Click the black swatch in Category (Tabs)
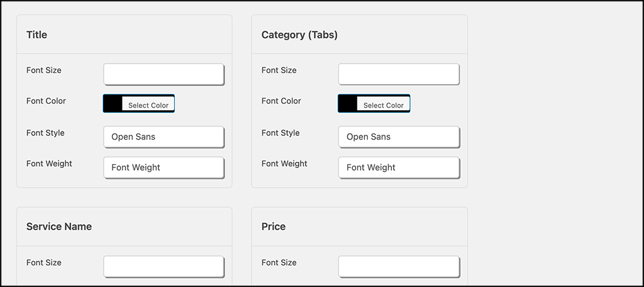The width and height of the screenshot is (644, 287). pyautogui.click(x=348, y=104)
